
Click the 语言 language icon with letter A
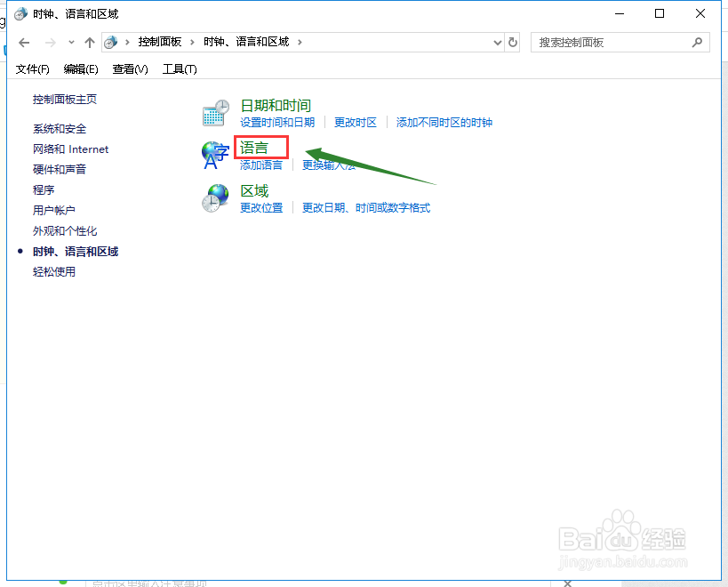click(215, 154)
